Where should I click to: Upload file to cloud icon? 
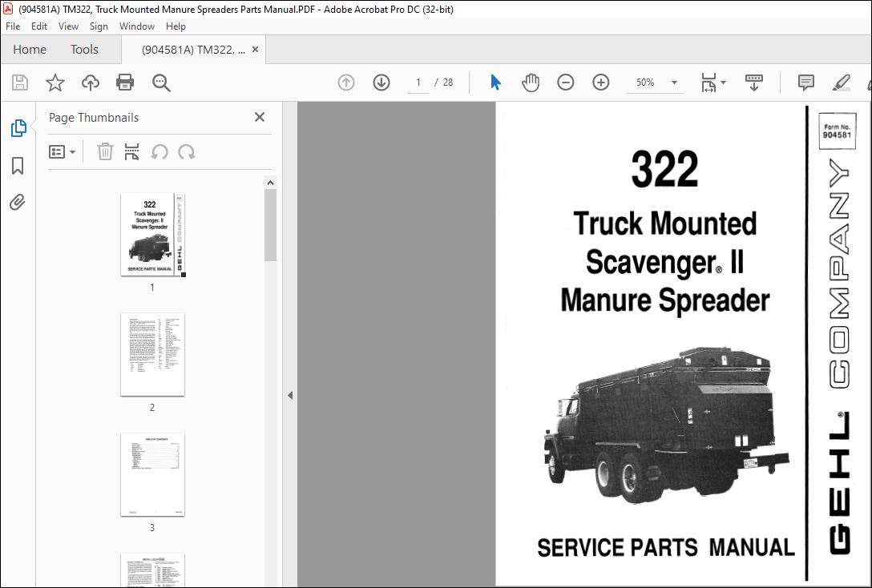[90, 83]
